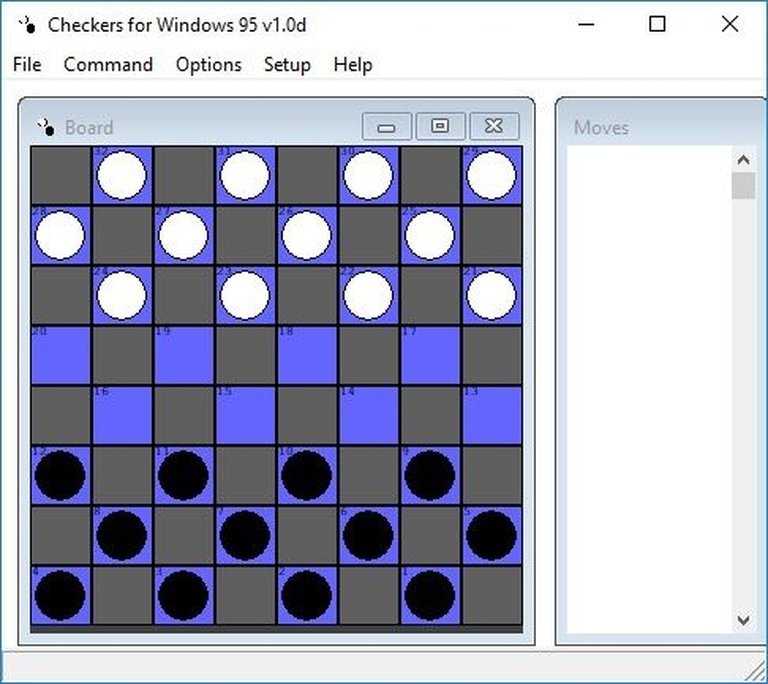Select the white checker on square 24

pos(122,295)
